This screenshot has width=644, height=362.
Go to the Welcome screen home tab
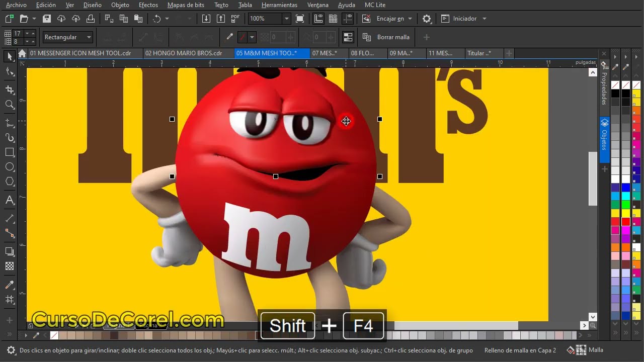pyautogui.click(x=22, y=53)
